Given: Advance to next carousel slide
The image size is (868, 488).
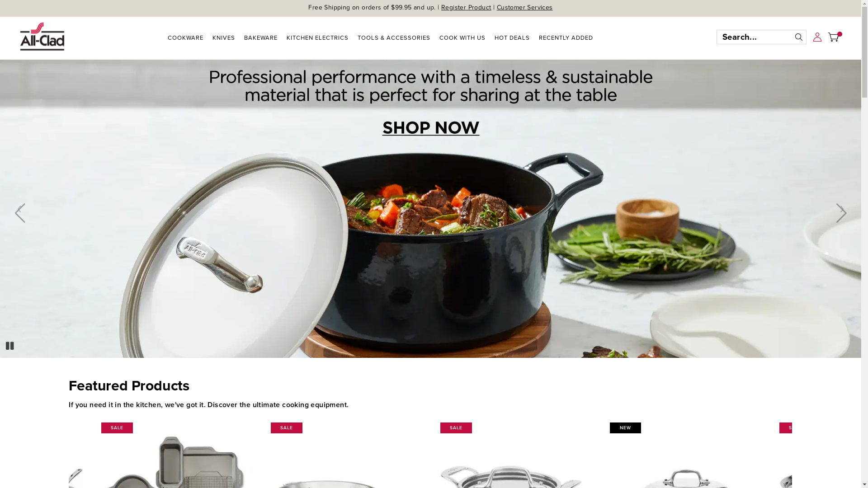Looking at the screenshot, I should coord(841,213).
